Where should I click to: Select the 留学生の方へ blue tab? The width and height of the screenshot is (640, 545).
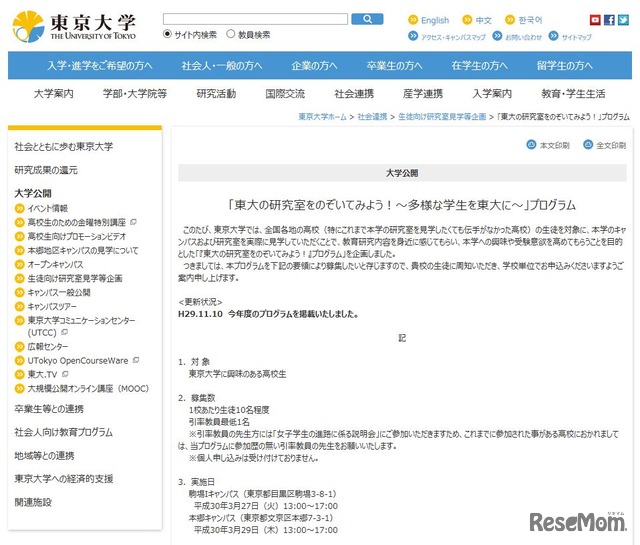click(570, 66)
